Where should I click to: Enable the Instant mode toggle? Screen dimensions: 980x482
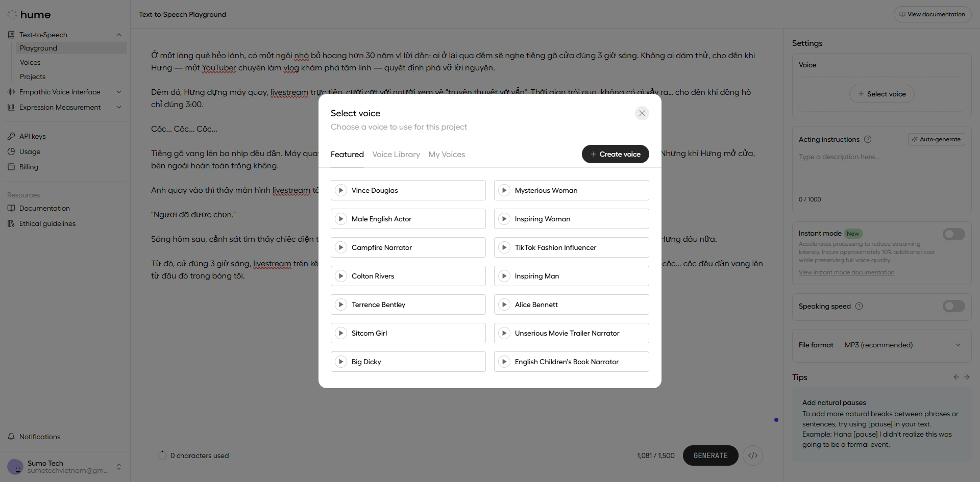pos(953,234)
